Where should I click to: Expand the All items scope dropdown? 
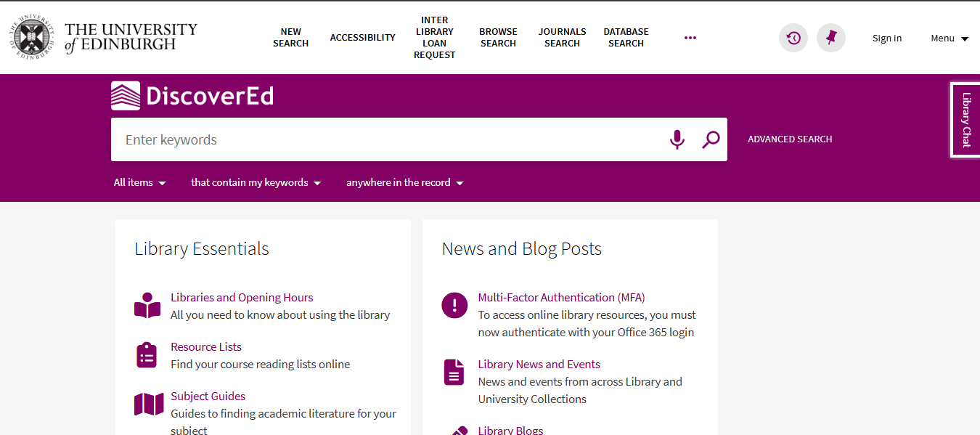click(x=139, y=183)
